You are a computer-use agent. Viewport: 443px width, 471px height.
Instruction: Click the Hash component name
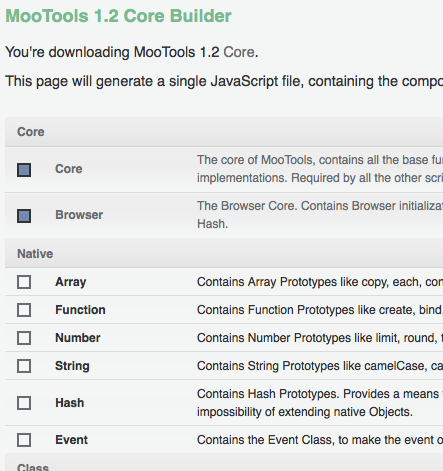click(x=70, y=403)
